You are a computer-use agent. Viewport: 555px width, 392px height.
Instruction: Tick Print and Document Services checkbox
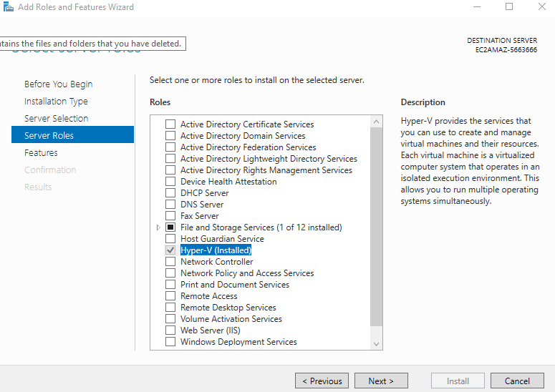pos(170,284)
